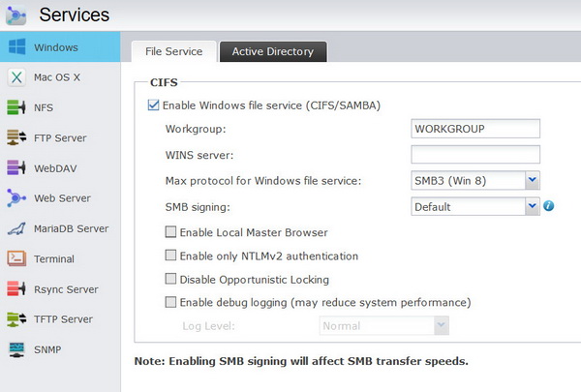The image size is (581, 392).
Task: Click the WebDAV service icon
Action: tap(16, 167)
